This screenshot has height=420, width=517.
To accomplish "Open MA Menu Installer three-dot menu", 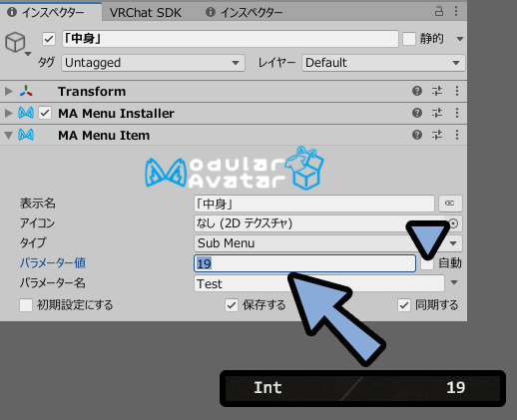I will (457, 113).
